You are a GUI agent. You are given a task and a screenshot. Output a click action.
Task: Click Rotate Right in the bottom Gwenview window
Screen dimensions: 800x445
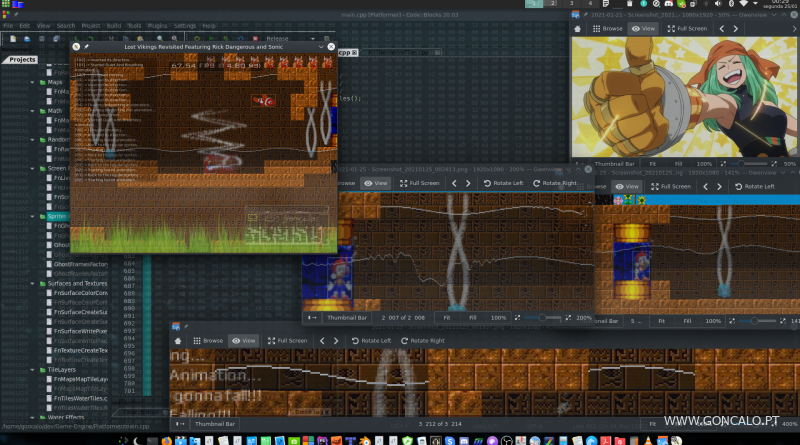pos(422,341)
